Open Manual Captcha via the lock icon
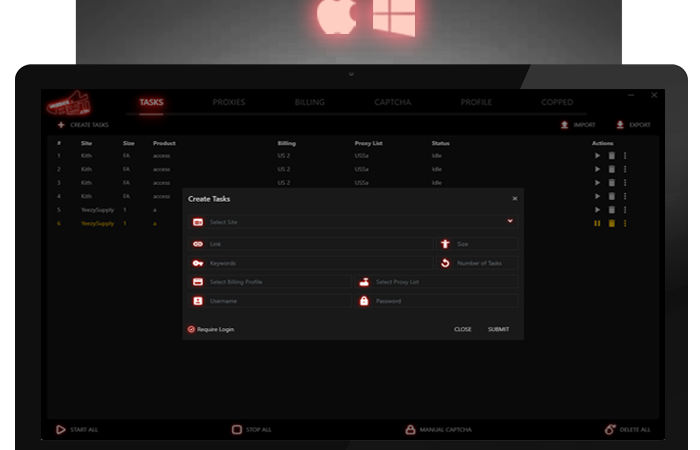700x450 pixels. [410, 429]
